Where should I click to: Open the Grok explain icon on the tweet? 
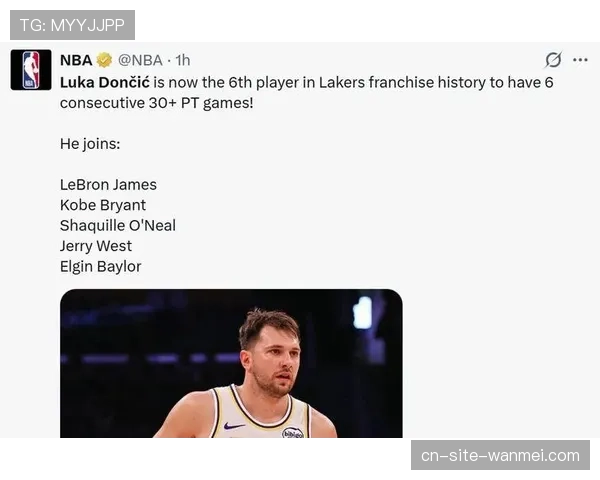553,60
